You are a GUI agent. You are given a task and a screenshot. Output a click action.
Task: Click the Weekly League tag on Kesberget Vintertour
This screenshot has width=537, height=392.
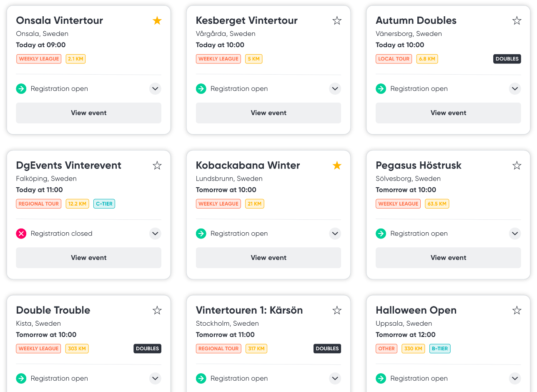pos(218,59)
